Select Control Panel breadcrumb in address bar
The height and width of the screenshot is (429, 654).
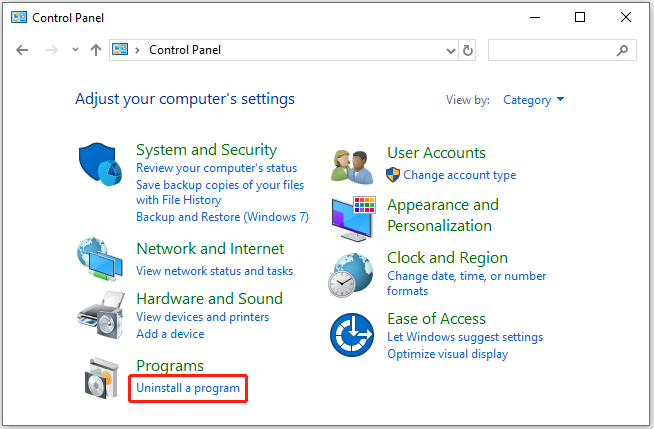pyautogui.click(x=185, y=50)
